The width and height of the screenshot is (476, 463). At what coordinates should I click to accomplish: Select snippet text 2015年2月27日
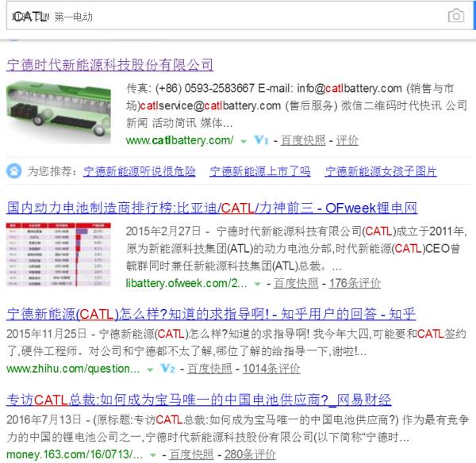click(163, 231)
